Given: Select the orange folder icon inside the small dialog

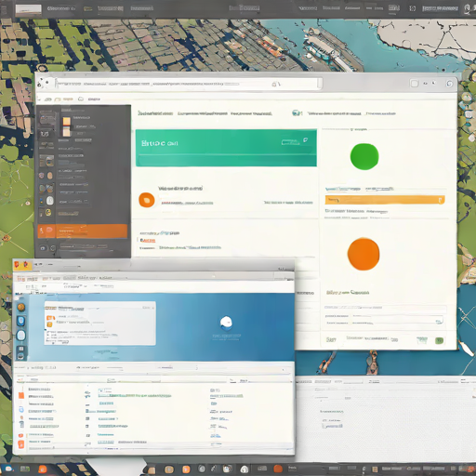Looking at the screenshot, I should click(50, 318).
